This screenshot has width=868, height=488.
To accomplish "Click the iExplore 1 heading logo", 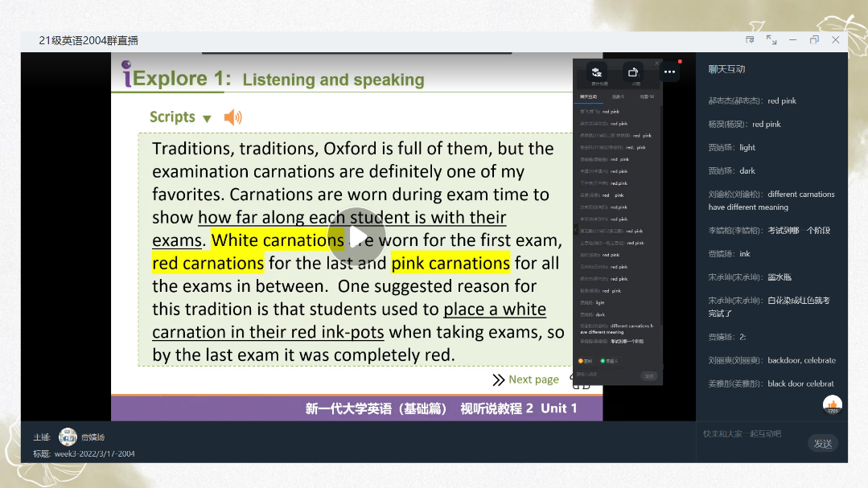I will pyautogui.click(x=175, y=76).
